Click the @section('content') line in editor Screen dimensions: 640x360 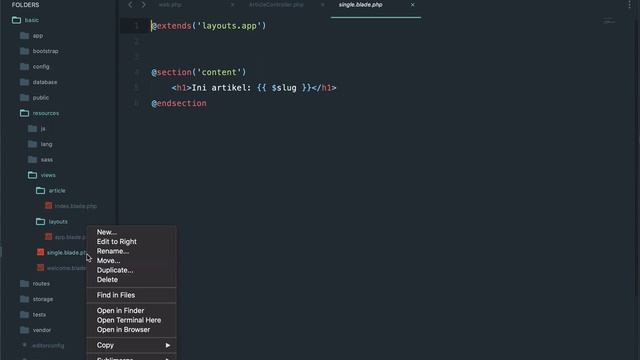199,72
